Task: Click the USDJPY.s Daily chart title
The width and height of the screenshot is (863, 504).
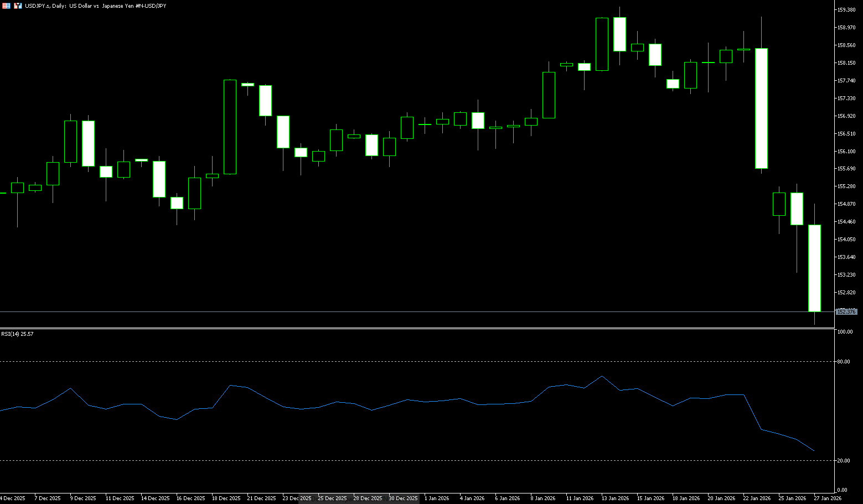Action: [x=95, y=6]
